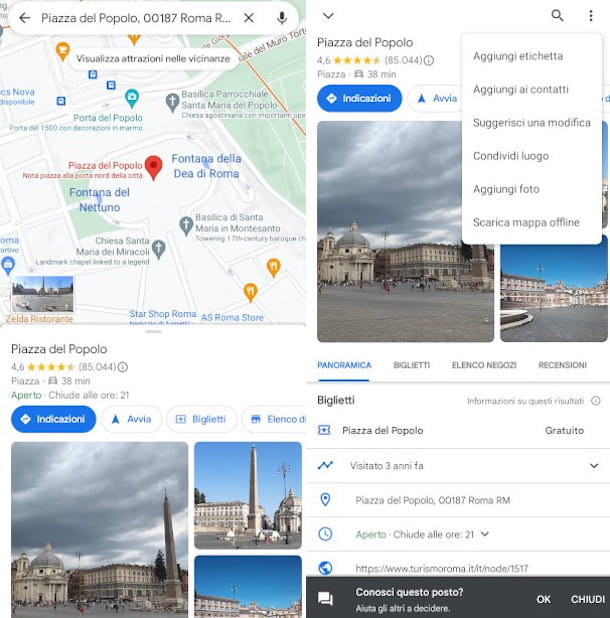Screen dimensions: 610x618
Task: Expand 'Visitato 3 anni fa' chevron
Action: point(594,466)
